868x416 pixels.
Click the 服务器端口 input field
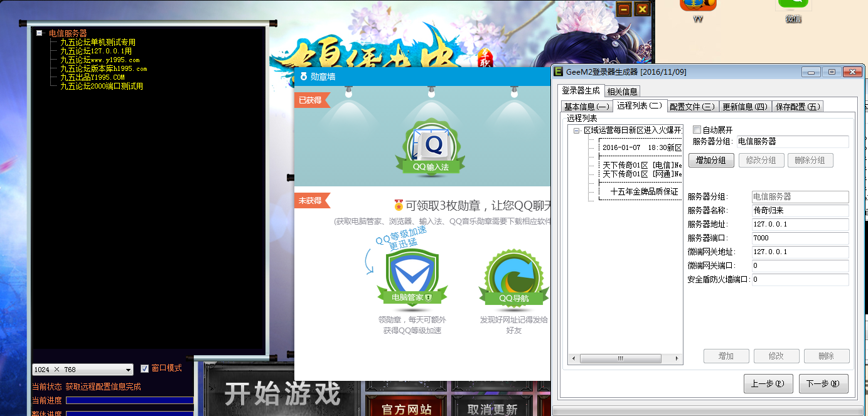coord(800,238)
